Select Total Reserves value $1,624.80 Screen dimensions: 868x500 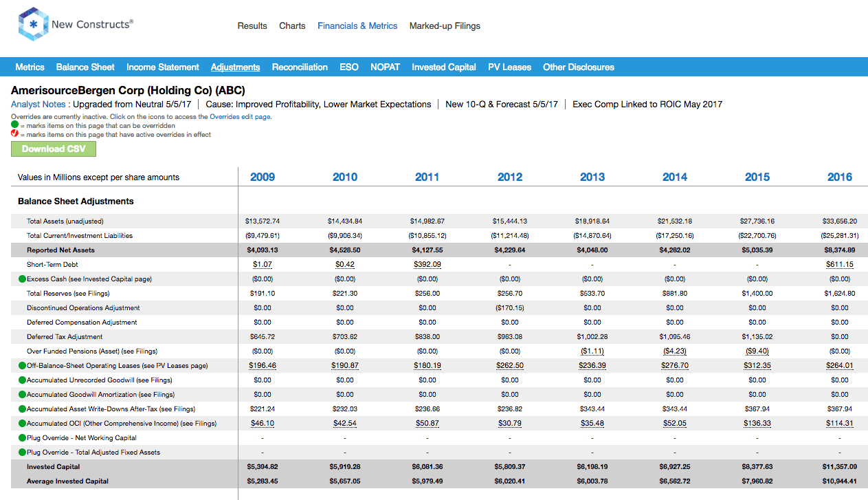point(840,294)
